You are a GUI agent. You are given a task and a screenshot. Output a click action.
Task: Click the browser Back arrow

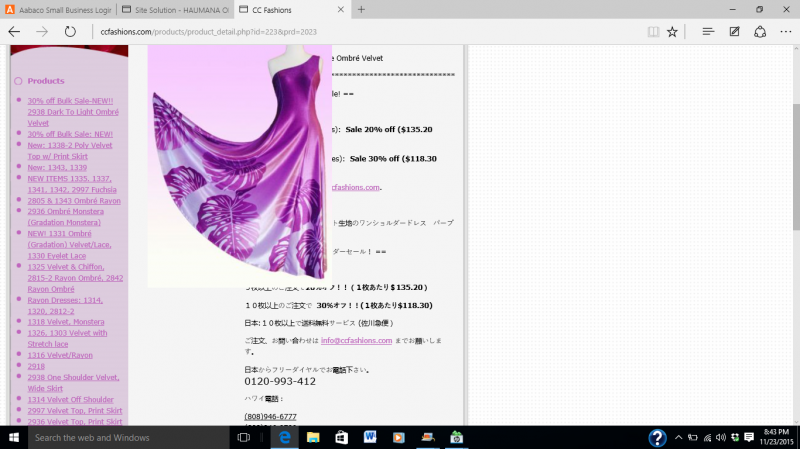click(14, 31)
